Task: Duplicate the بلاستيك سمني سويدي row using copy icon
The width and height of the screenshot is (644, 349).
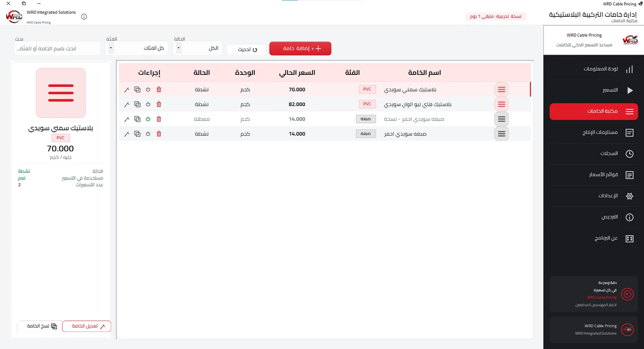Action: tap(137, 89)
